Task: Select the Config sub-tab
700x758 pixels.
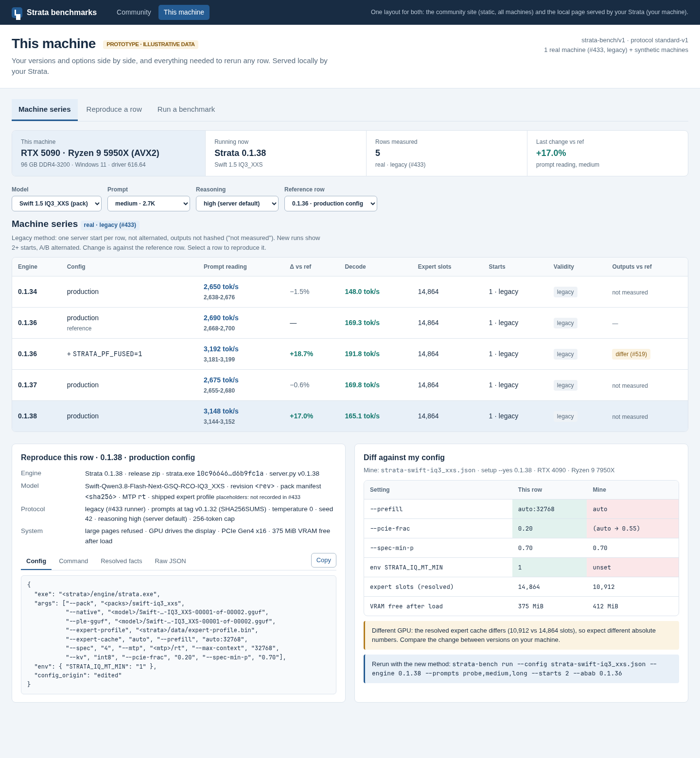Action: point(36,561)
